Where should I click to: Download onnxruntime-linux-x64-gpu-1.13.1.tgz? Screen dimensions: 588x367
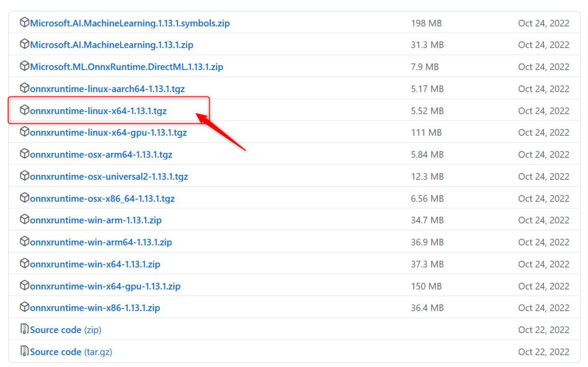tap(108, 133)
